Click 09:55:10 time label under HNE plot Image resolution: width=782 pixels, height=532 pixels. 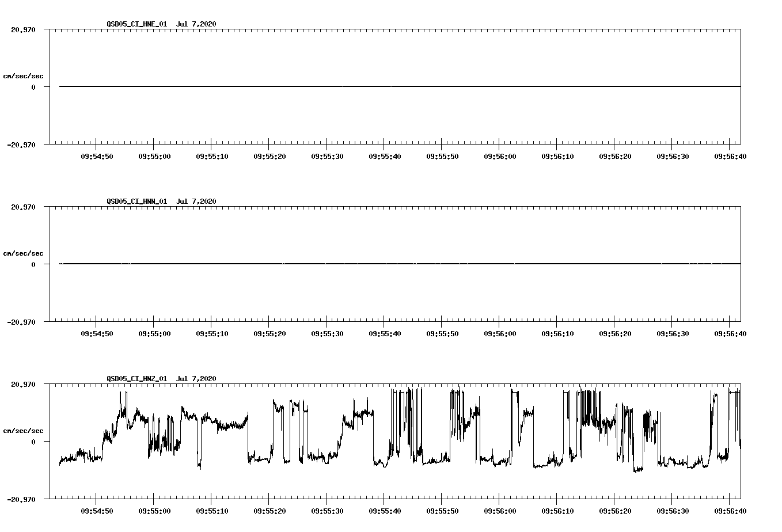coord(212,156)
